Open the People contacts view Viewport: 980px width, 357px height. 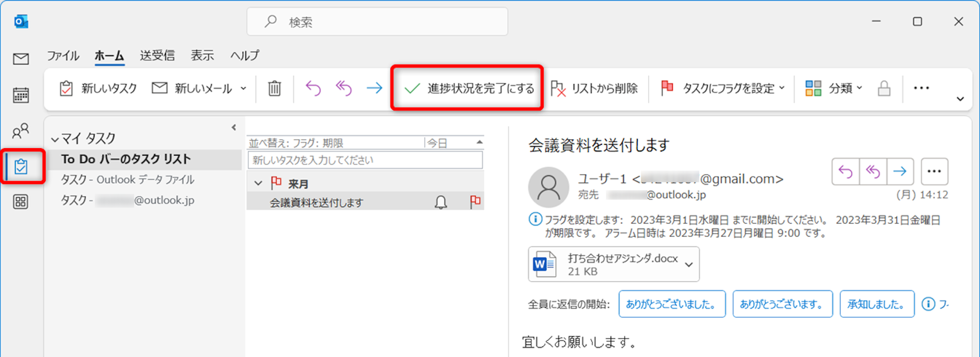click(21, 131)
